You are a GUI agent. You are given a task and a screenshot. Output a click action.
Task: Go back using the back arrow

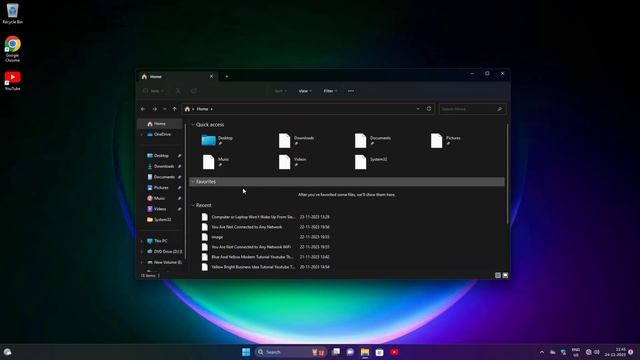coord(143,109)
